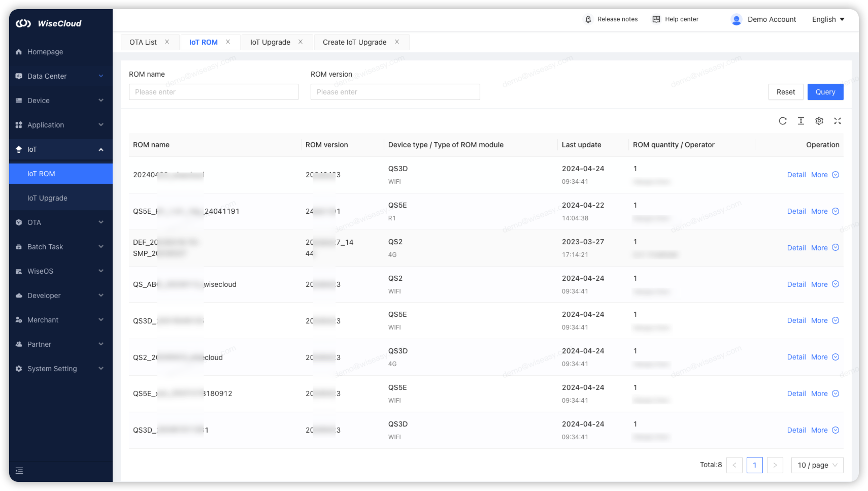The height and width of the screenshot is (491, 868).
Task: Switch to the IoT Upgrade tab
Action: pyautogui.click(x=270, y=42)
